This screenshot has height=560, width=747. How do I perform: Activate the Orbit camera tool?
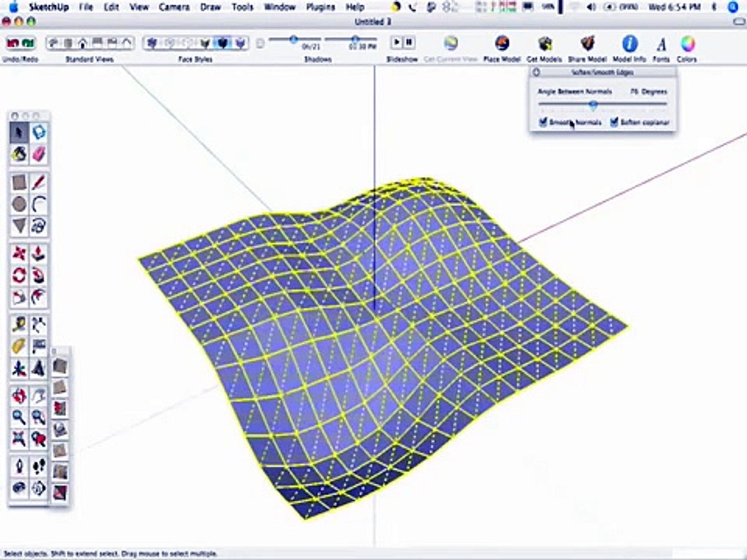(19, 397)
